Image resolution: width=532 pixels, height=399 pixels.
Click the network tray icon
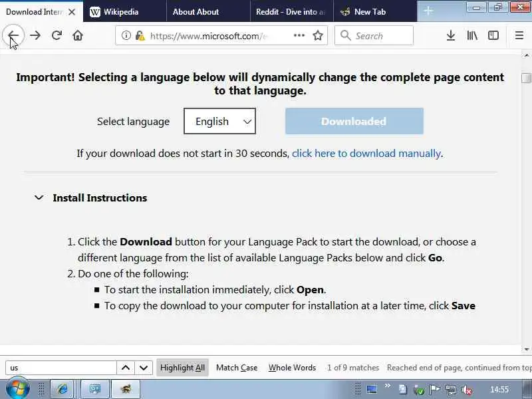(451, 390)
